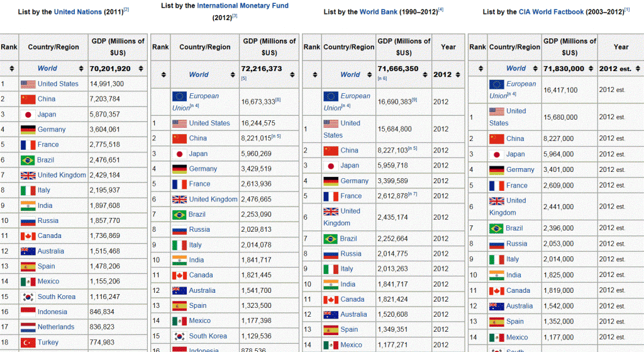Open footnote [n 7] beside France World Bank GDP
644x352 pixels.
click(x=413, y=194)
